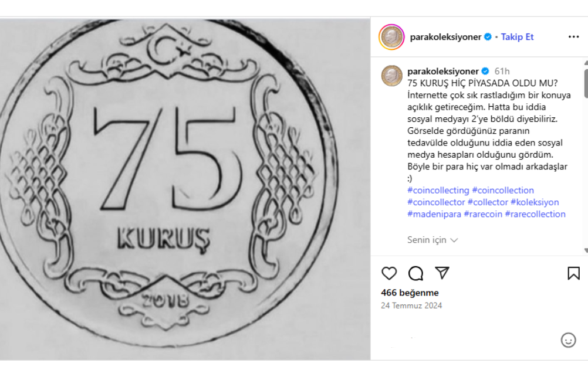Open the #koleksiyon hashtag link
588x380 pixels.
coord(535,202)
